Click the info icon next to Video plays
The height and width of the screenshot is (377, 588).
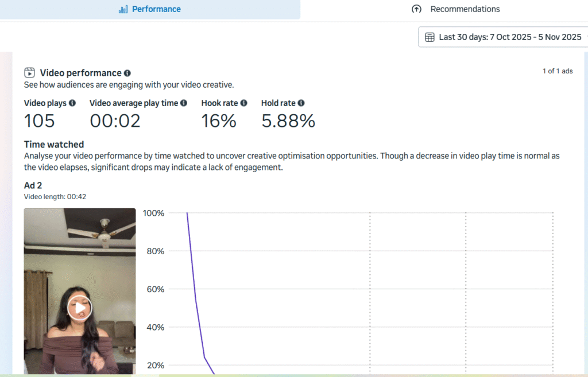[x=72, y=103]
